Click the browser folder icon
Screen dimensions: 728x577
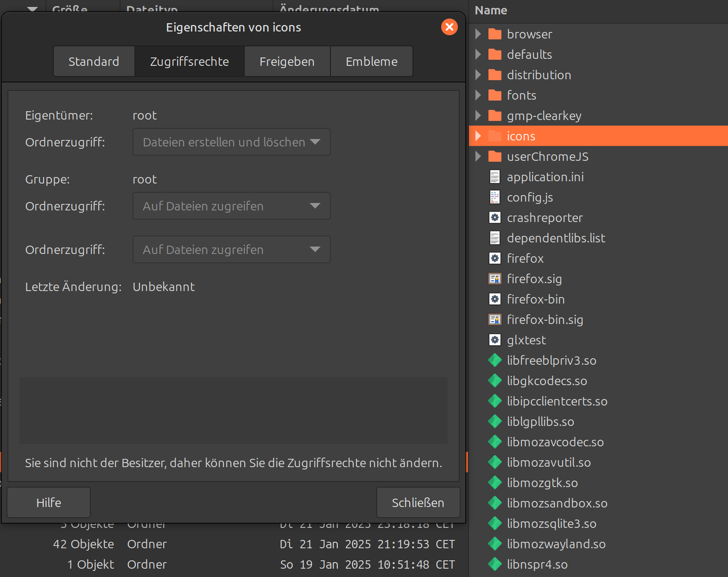point(495,34)
